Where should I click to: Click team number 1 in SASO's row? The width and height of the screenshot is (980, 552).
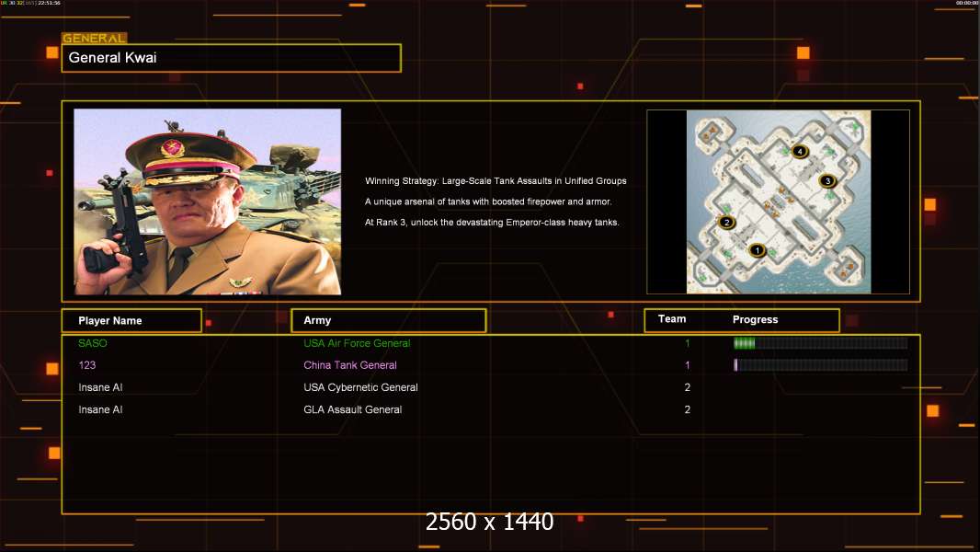click(x=687, y=343)
